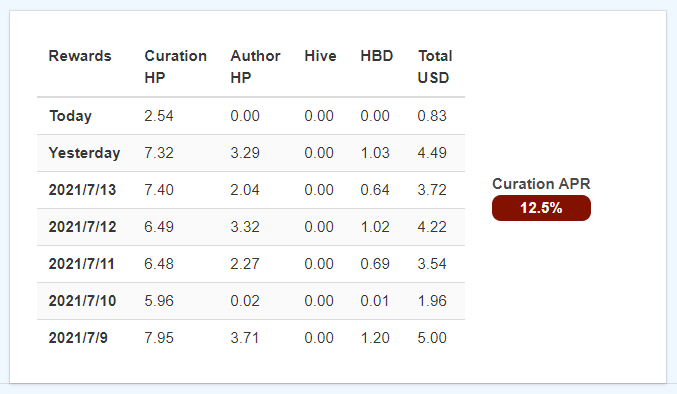Select the Author HP column header
The height and width of the screenshot is (394, 677).
[x=255, y=67]
